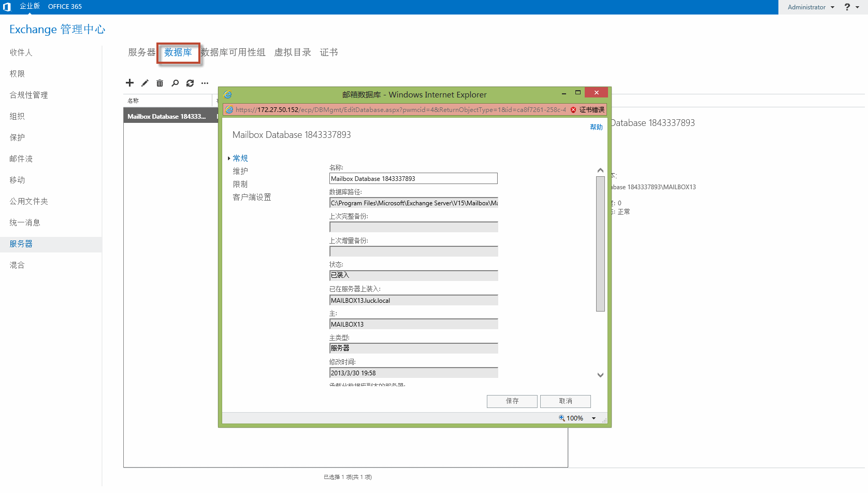Open 权限 in left navigation
Viewport: 868px width, 493px height.
(x=17, y=74)
